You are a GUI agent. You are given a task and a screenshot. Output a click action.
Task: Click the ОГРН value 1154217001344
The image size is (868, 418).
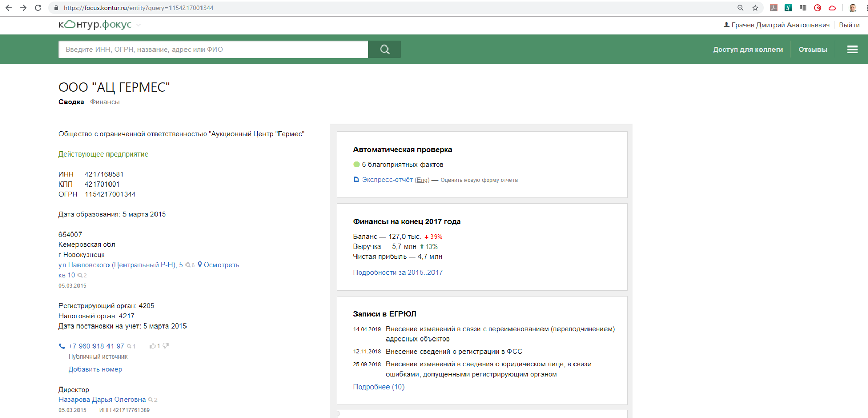pos(110,194)
